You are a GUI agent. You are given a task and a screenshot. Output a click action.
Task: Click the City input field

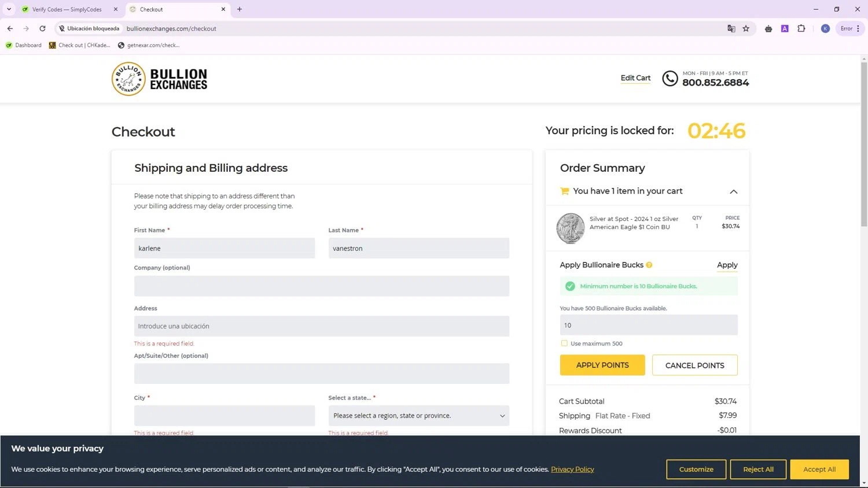[225, 416]
